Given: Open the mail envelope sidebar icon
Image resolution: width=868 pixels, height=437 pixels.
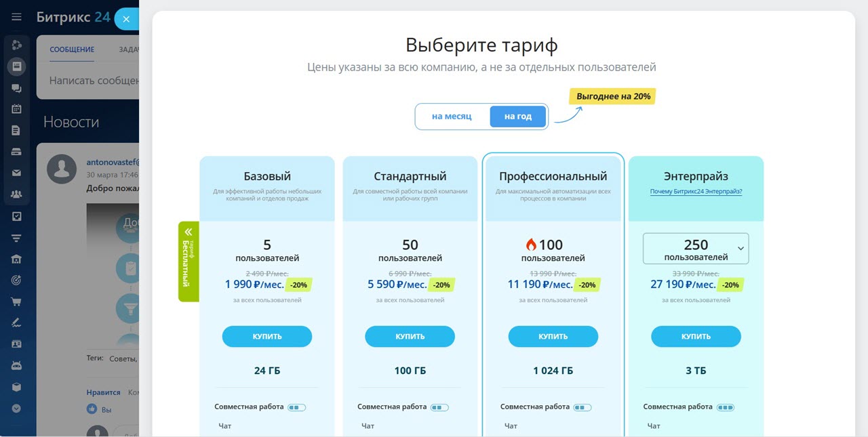Looking at the screenshot, I should tap(16, 173).
